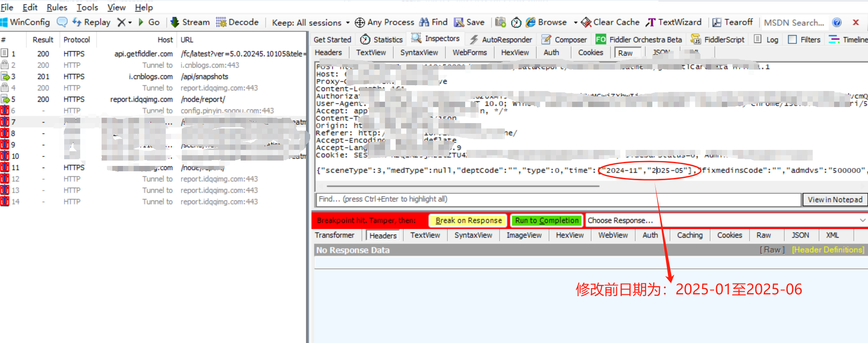Select session 1 api.getfiddler.com row
The width and height of the screenshot is (868, 343).
point(153,54)
